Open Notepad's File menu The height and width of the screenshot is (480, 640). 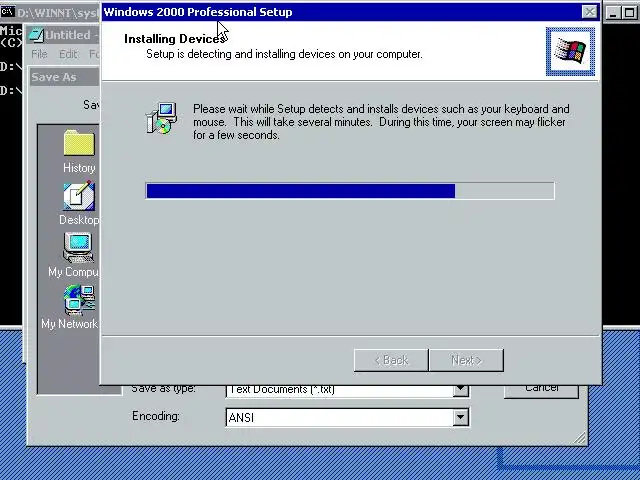click(x=40, y=54)
